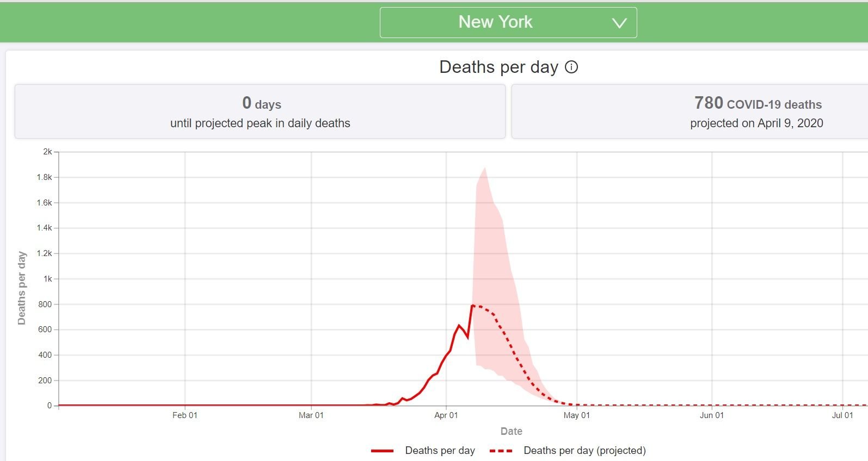Click the info icon next to Deaths per day
Screen dimensions: 868x461
pos(571,67)
